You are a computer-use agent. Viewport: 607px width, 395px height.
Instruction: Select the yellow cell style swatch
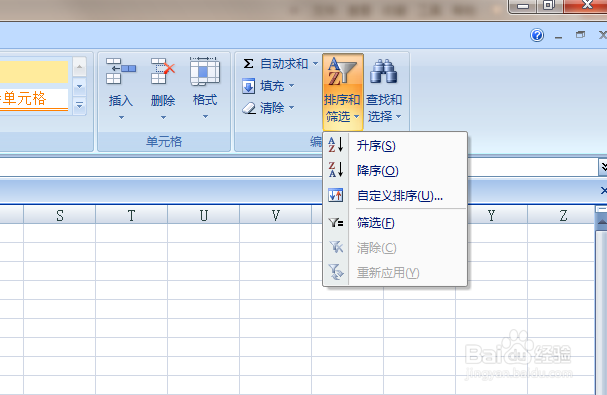(x=34, y=72)
